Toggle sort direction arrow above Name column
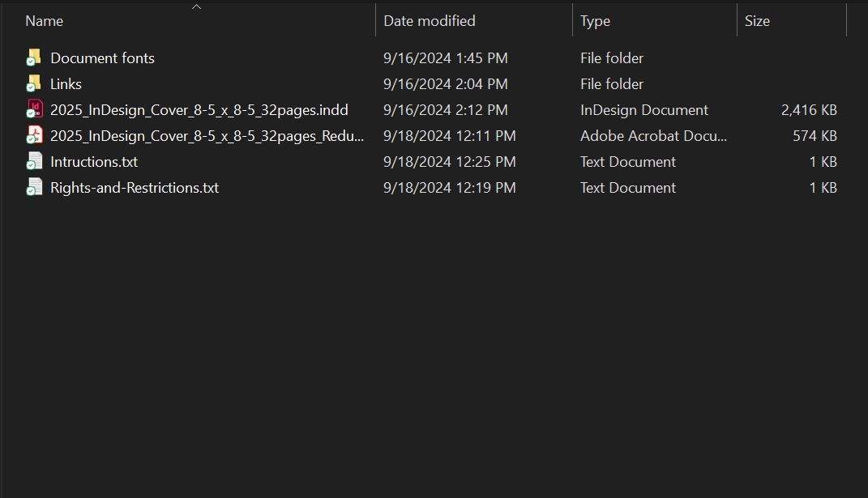This screenshot has width=868, height=498. pyautogui.click(x=196, y=6)
